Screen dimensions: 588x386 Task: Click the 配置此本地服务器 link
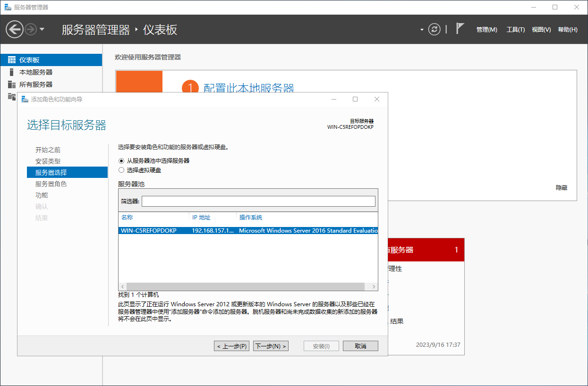coord(249,88)
